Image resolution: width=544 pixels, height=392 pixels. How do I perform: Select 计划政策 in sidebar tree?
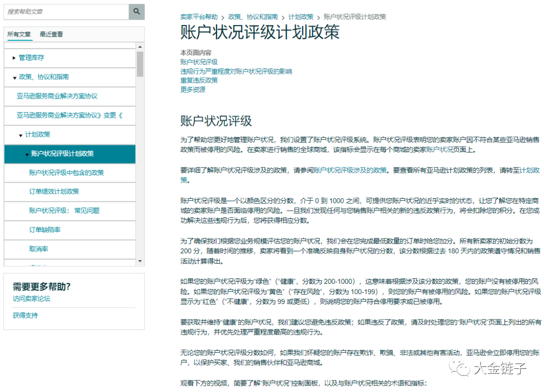37,134
